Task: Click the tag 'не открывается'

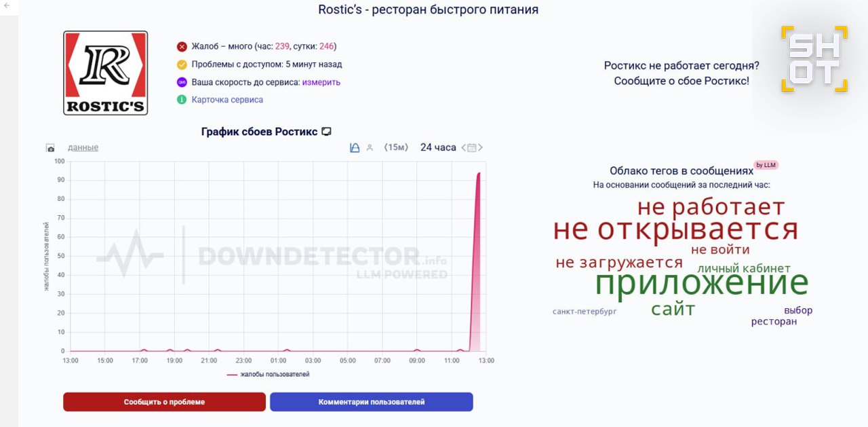Action: [675, 229]
